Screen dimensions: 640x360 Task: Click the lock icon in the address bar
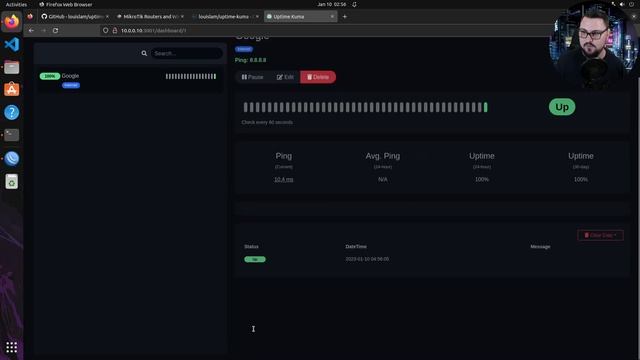coord(115,31)
